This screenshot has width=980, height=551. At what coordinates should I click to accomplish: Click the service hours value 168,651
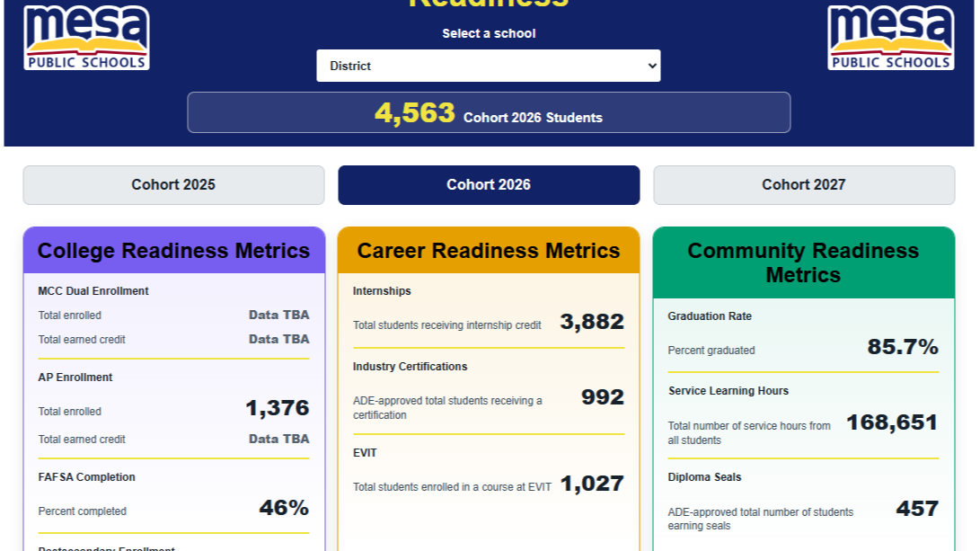893,422
